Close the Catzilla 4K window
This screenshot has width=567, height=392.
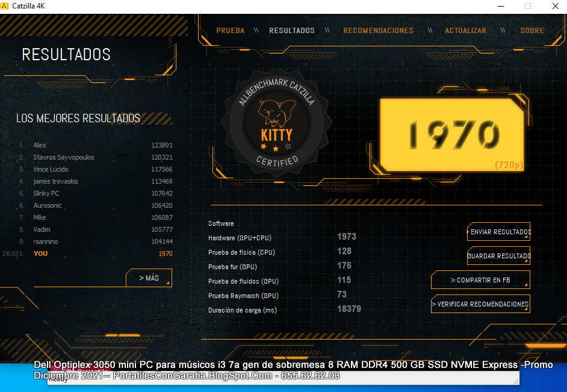pyautogui.click(x=556, y=6)
